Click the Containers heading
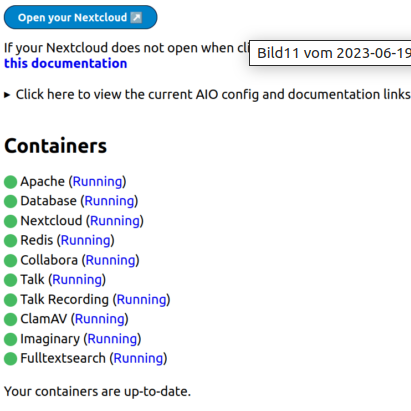 pyautogui.click(x=55, y=146)
